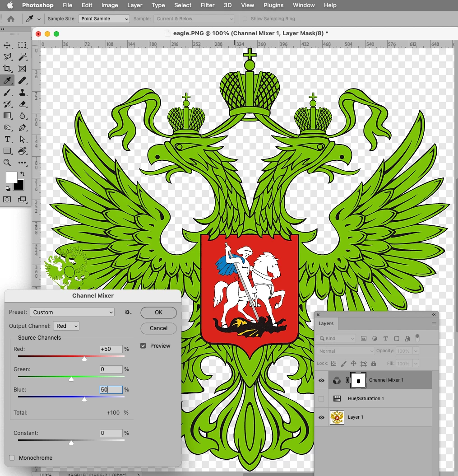Select the Move tool
Image resolution: width=458 pixels, height=476 pixels.
coord(7,46)
